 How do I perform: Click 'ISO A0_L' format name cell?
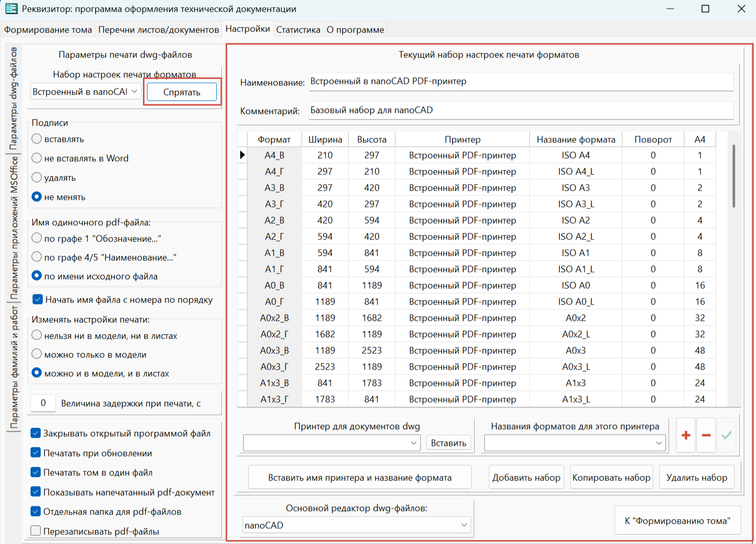(x=576, y=301)
